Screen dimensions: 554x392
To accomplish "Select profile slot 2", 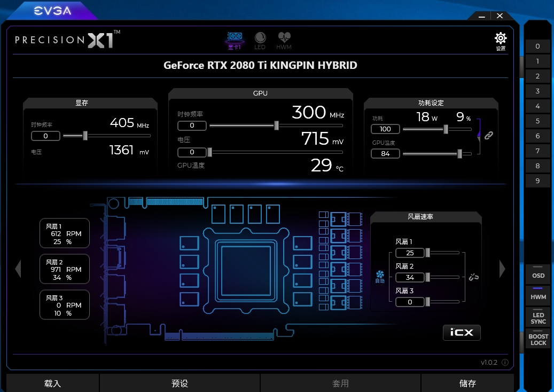I will pos(537,76).
